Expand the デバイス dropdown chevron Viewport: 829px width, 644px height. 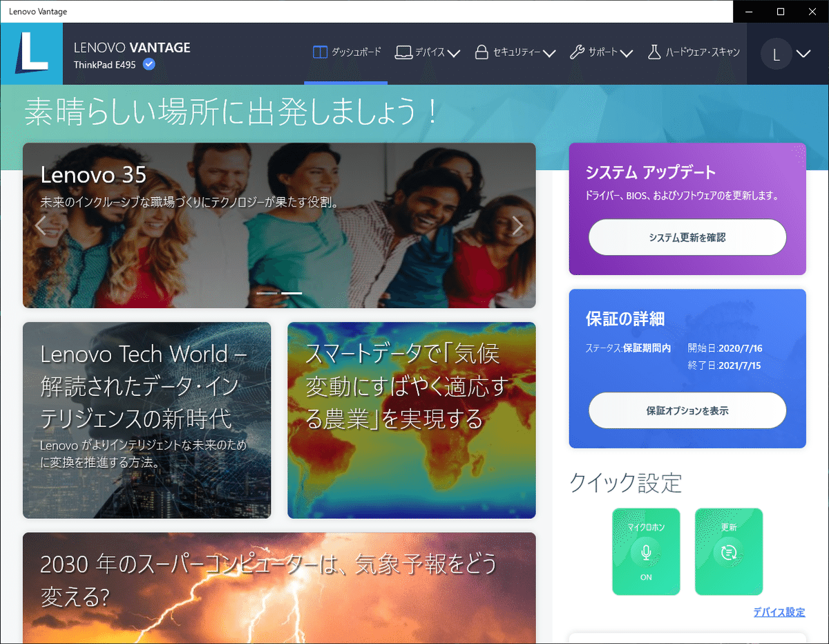click(x=455, y=53)
